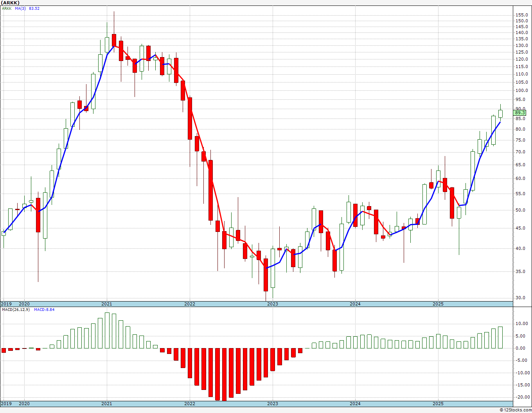Select the ARKK legend label
Screen dimensions: 532x413
[7, 9]
